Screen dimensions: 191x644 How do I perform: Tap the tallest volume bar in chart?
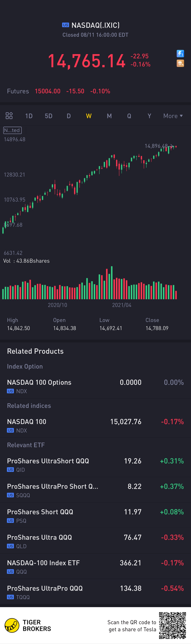112,283
